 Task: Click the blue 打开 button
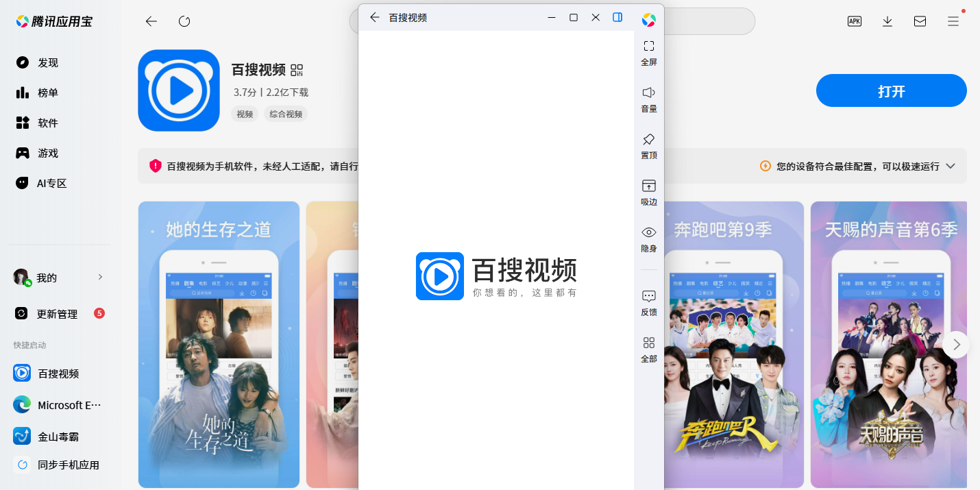(892, 91)
